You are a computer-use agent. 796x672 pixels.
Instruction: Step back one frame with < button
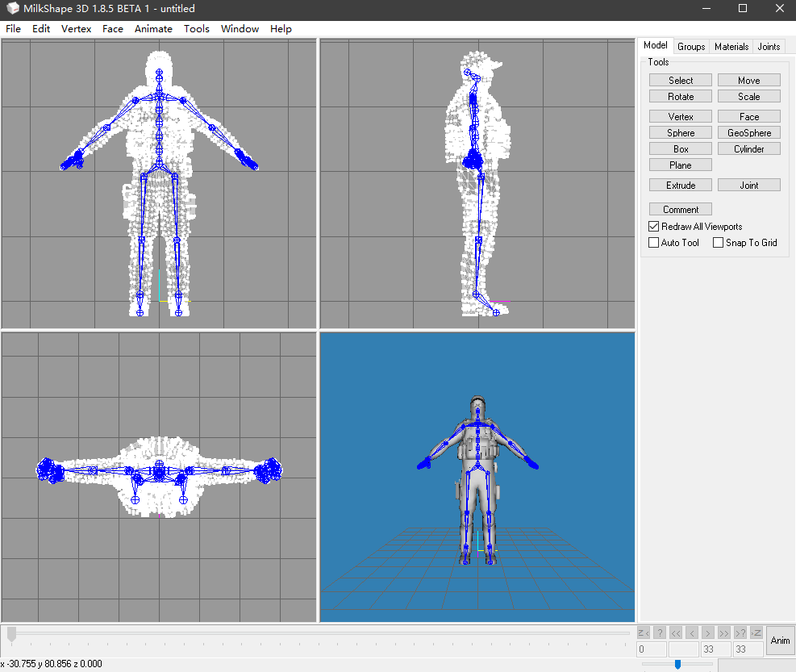(691, 632)
